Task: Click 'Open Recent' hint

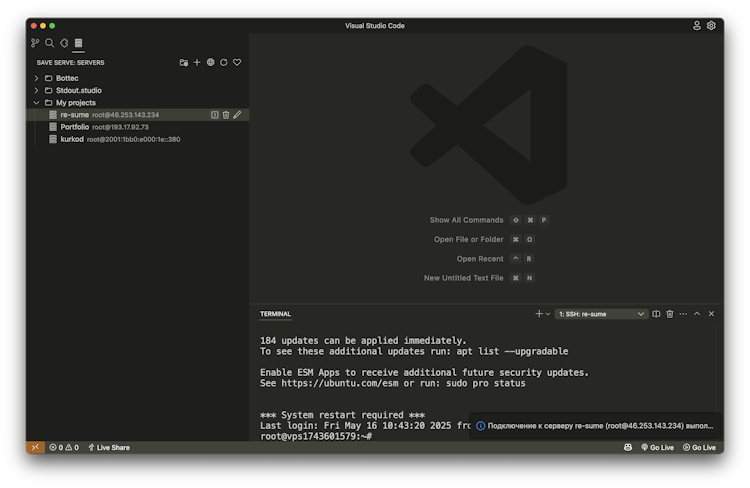Action: [480, 259]
